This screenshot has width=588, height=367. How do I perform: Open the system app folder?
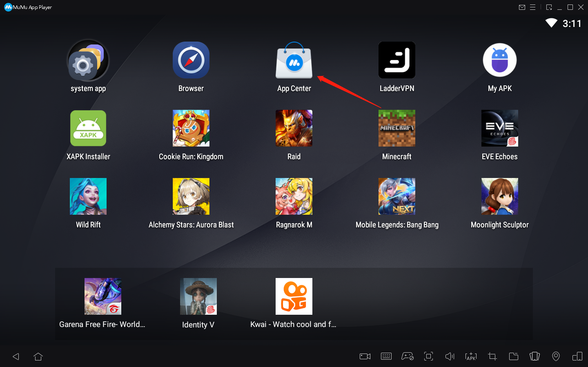point(88,60)
